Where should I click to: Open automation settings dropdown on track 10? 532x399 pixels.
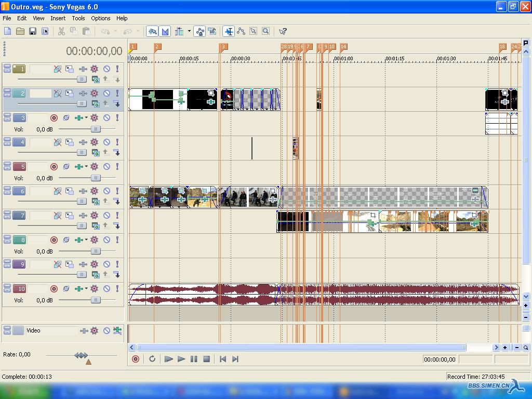(87, 289)
